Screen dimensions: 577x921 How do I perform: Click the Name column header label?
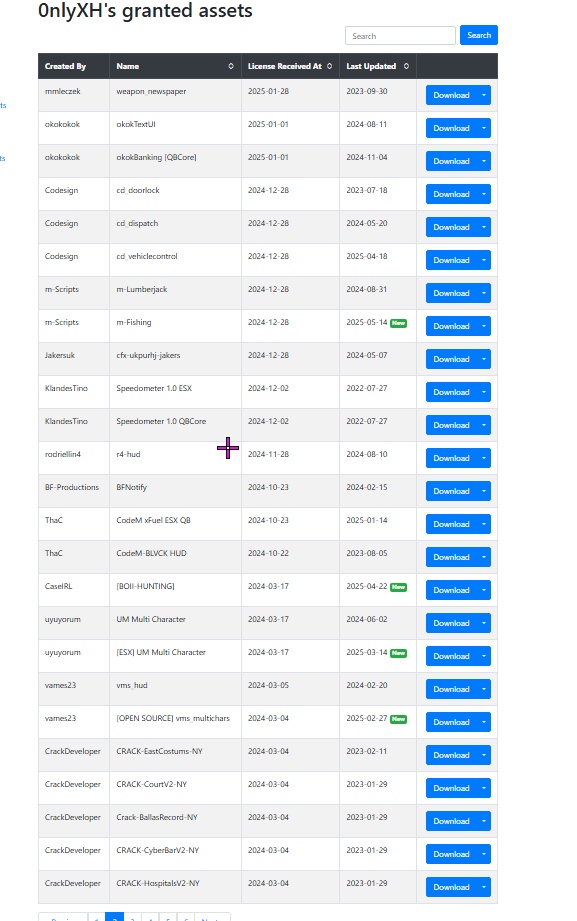click(128, 66)
